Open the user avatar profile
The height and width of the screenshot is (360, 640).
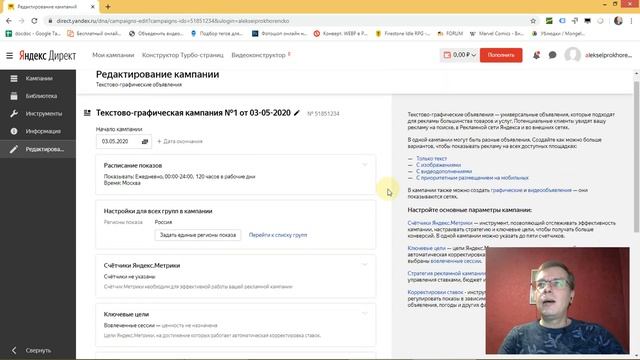click(x=572, y=55)
